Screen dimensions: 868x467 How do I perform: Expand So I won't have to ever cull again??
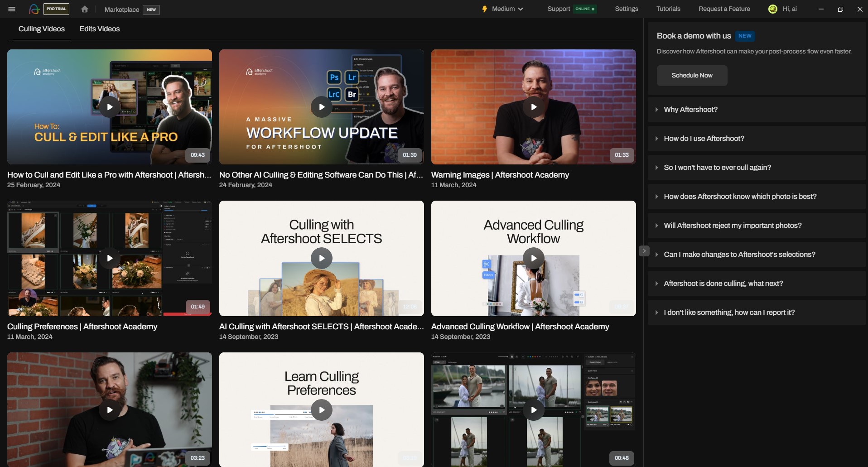(757, 168)
